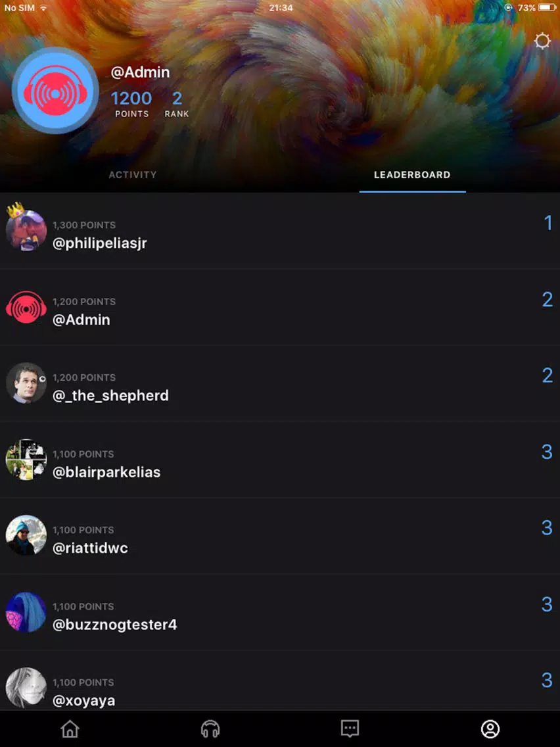The height and width of the screenshot is (747, 560).
Task: Open @philipeliasjr profile from leaderboard
Action: point(99,243)
